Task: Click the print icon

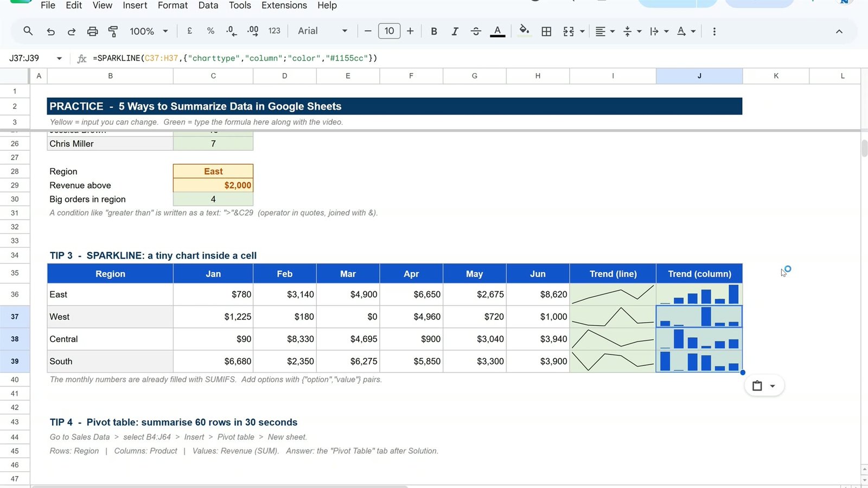Action: coord(92,31)
